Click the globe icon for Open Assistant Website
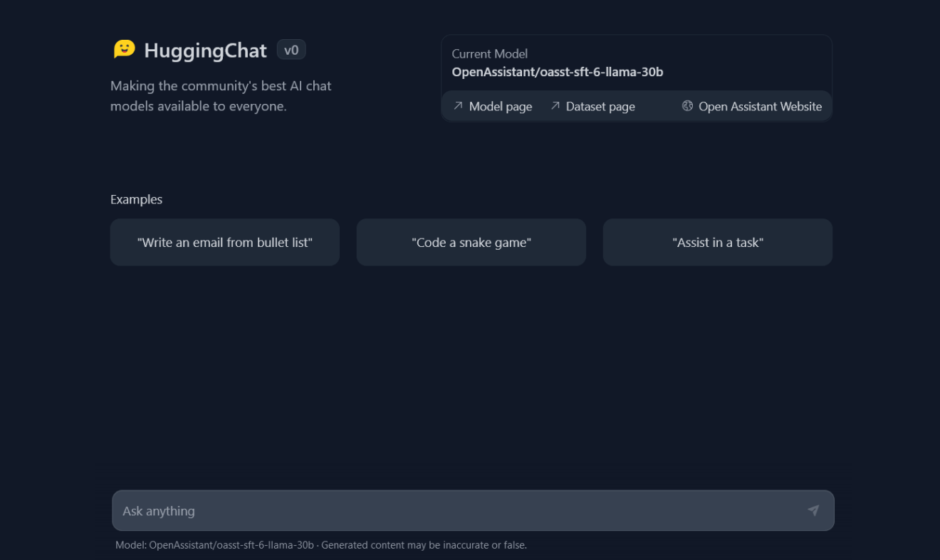 [x=687, y=106]
